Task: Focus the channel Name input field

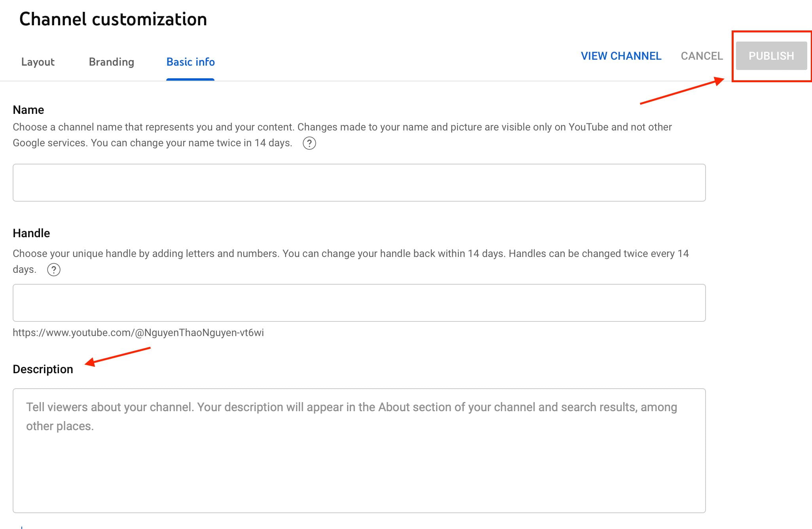Action: (359, 183)
